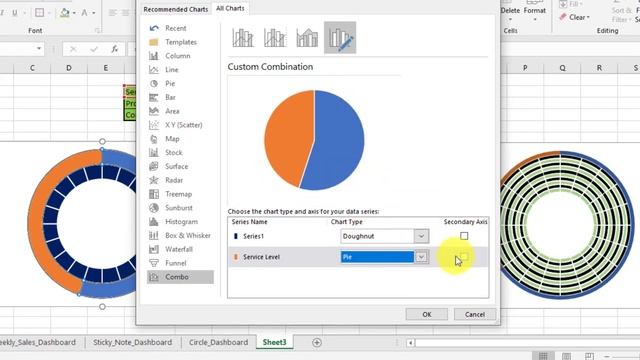Open the Name Box dropdown arrow

[x=39, y=49]
